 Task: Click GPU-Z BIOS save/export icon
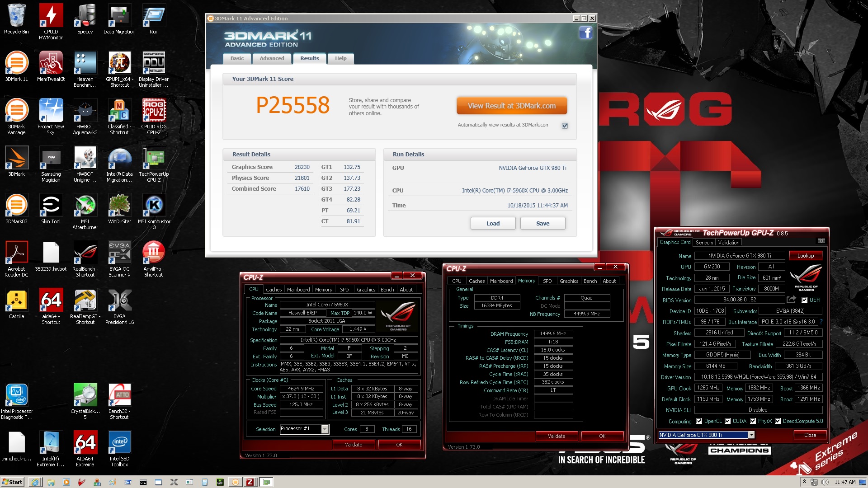[x=791, y=300]
